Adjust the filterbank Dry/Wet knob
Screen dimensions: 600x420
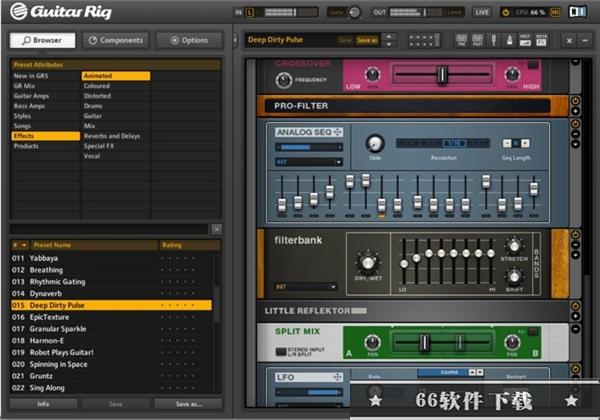point(368,262)
